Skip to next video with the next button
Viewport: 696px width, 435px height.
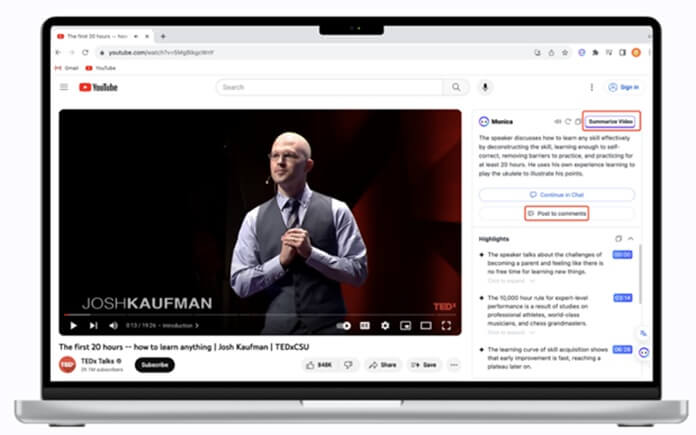(93, 325)
